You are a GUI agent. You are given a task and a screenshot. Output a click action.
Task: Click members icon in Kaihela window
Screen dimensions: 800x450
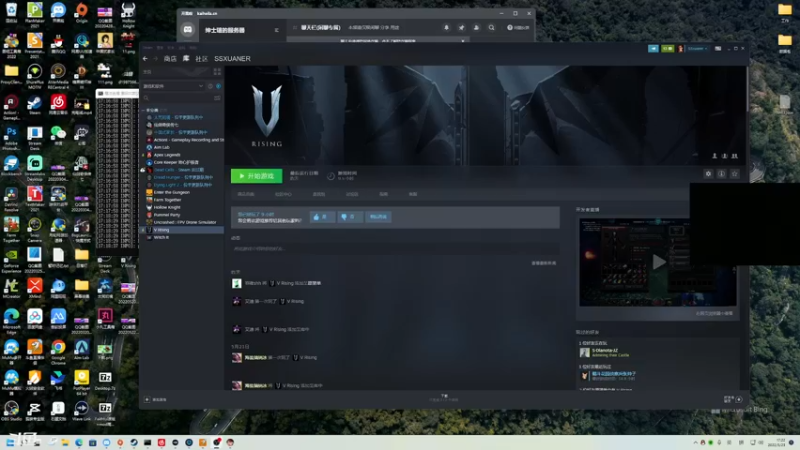tap(477, 28)
